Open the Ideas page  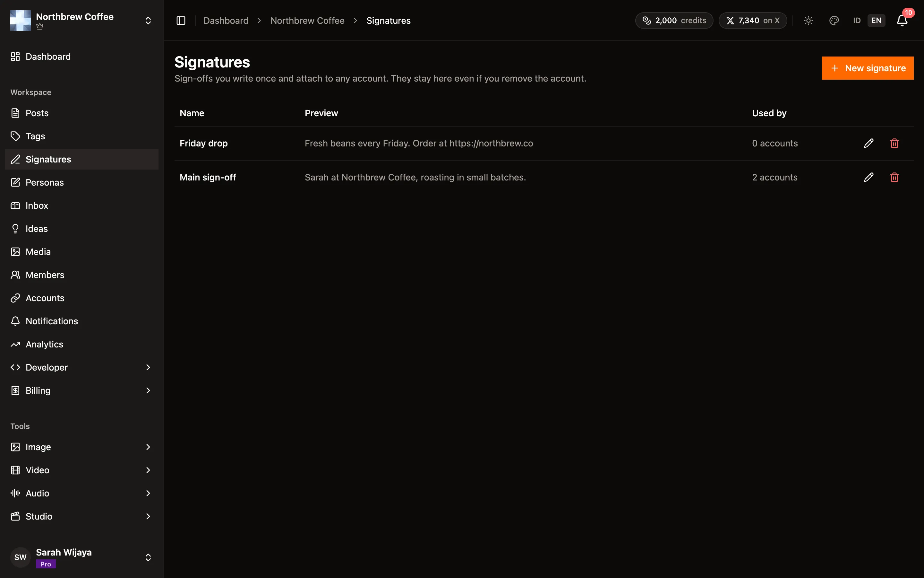(x=82, y=229)
